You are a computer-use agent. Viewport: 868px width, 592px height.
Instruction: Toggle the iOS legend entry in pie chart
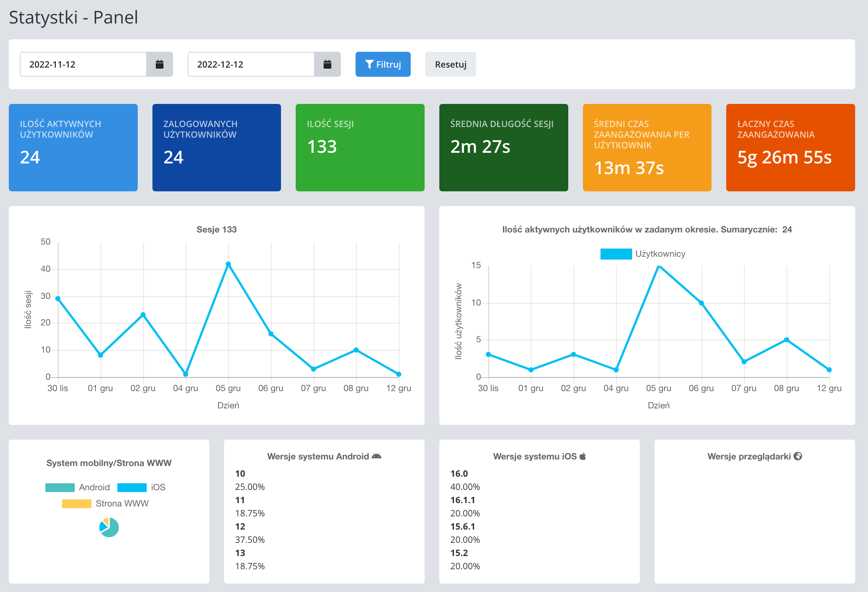141,487
